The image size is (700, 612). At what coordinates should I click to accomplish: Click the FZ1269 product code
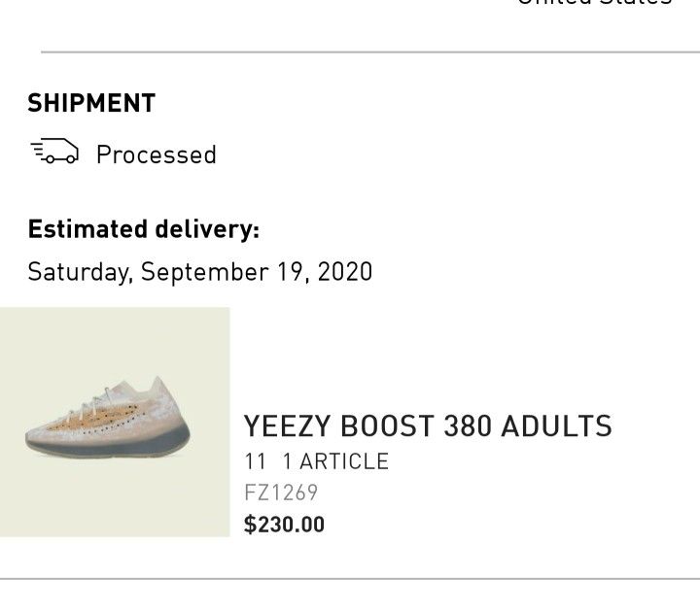(281, 493)
